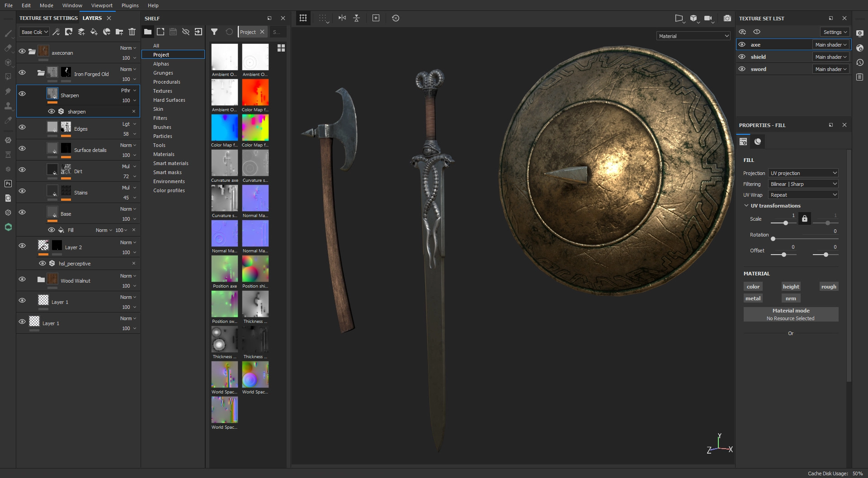This screenshot has height=478, width=868.
Task: Switch to Texture Set Settings tab
Action: (48, 18)
